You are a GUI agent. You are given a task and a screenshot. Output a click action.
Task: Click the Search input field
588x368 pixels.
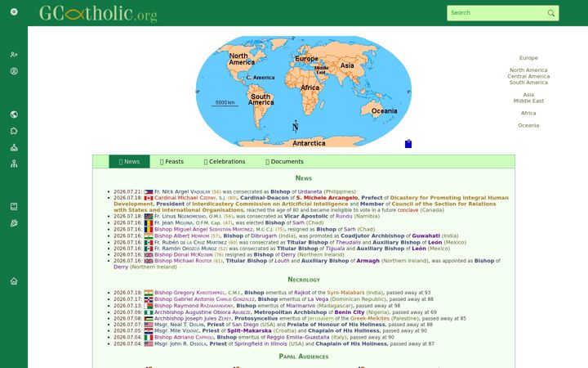coord(497,13)
